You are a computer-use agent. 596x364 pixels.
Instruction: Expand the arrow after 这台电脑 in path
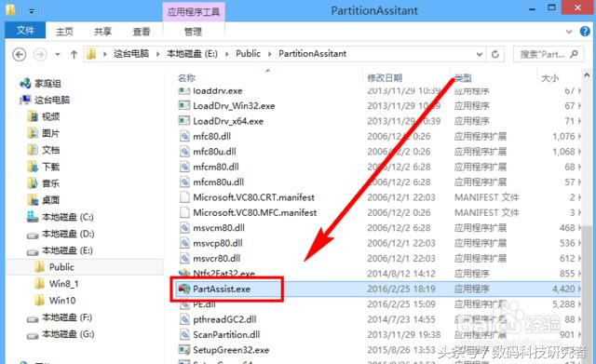(x=157, y=54)
